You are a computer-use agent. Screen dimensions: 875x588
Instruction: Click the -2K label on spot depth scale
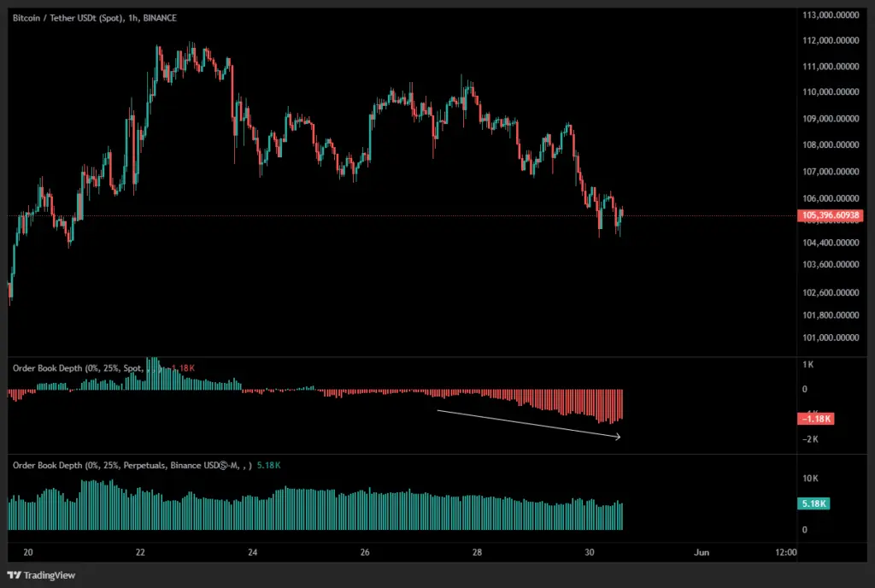tap(808, 439)
